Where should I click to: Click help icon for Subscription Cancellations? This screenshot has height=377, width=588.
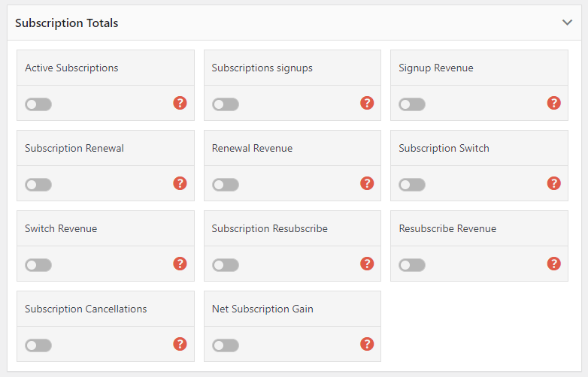tap(180, 344)
